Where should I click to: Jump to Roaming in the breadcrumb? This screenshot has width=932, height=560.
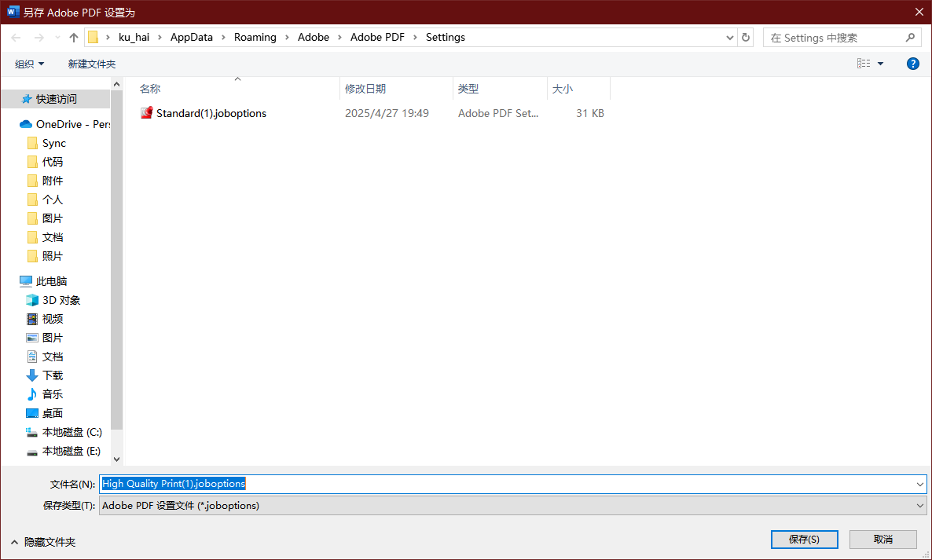click(x=255, y=37)
